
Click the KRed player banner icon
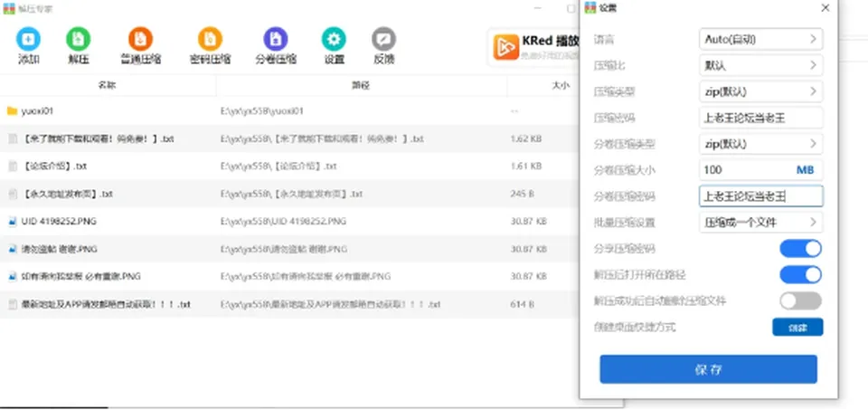[506, 47]
